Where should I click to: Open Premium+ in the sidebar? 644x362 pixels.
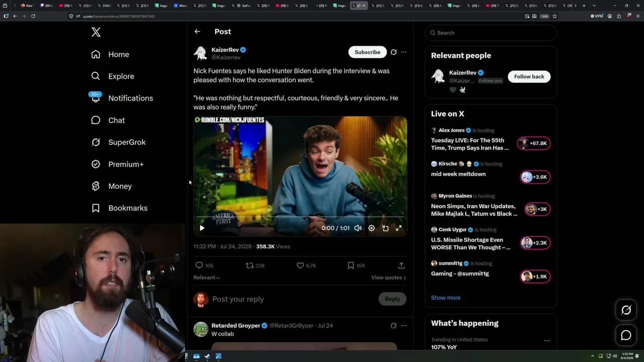point(117,164)
